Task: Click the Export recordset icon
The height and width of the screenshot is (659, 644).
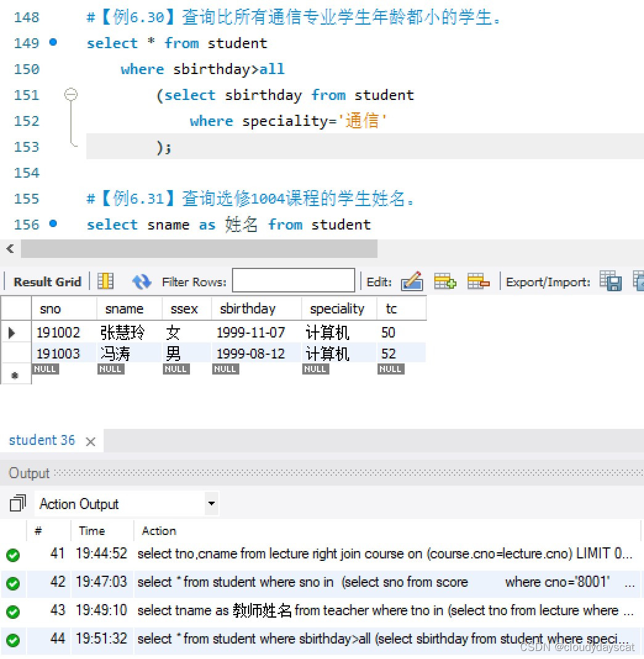Action: (x=611, y=281)
